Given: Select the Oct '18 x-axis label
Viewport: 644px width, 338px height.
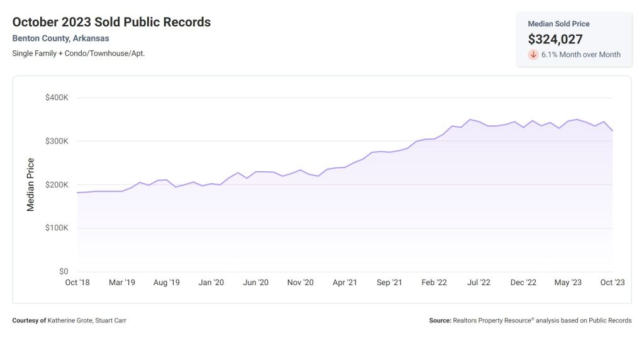Looking at the screenshot, I should point(77,283).
